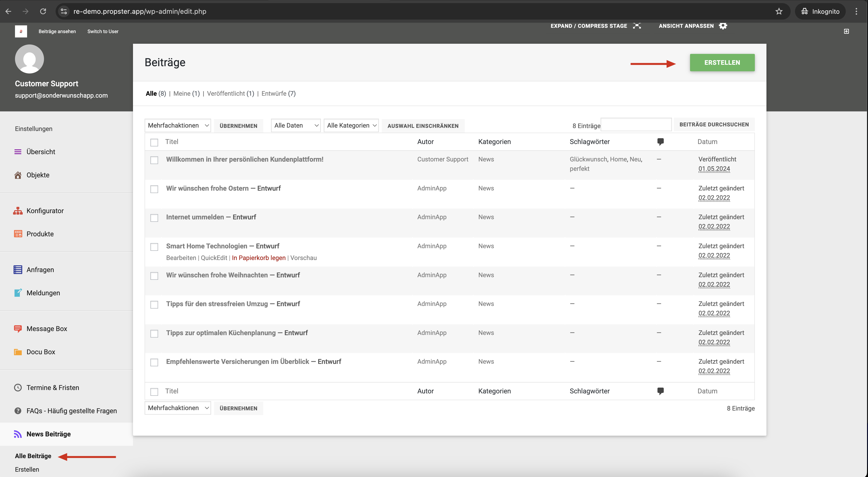Click the Ansicht Anpassen gear icon
The image size is (868, 477).
(723, 26)
